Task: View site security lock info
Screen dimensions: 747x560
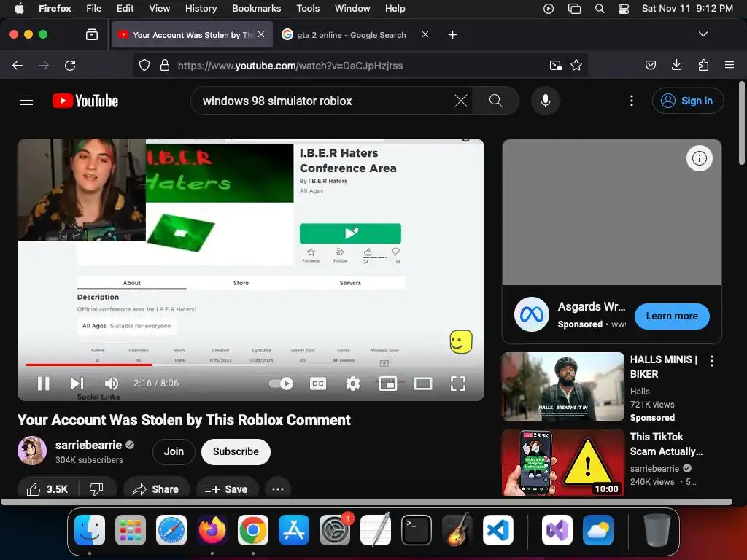Action: pyautogui.click(x=165, y=65)
